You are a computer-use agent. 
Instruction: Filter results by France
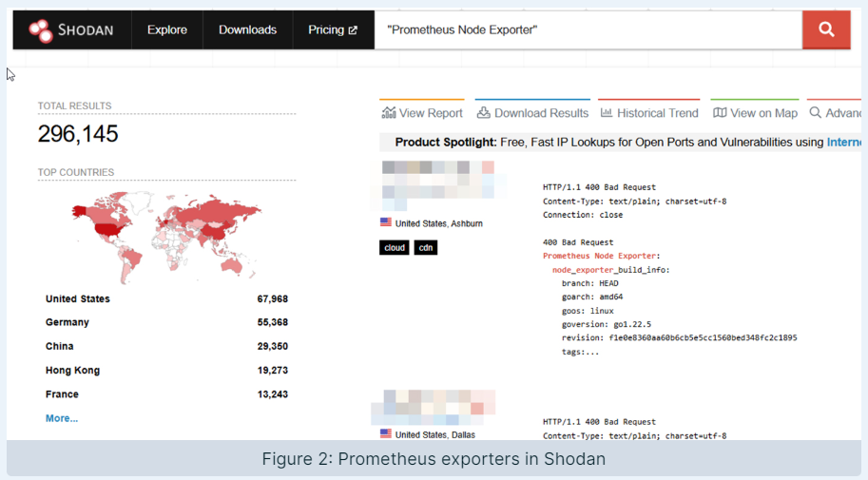click(62, 394)
